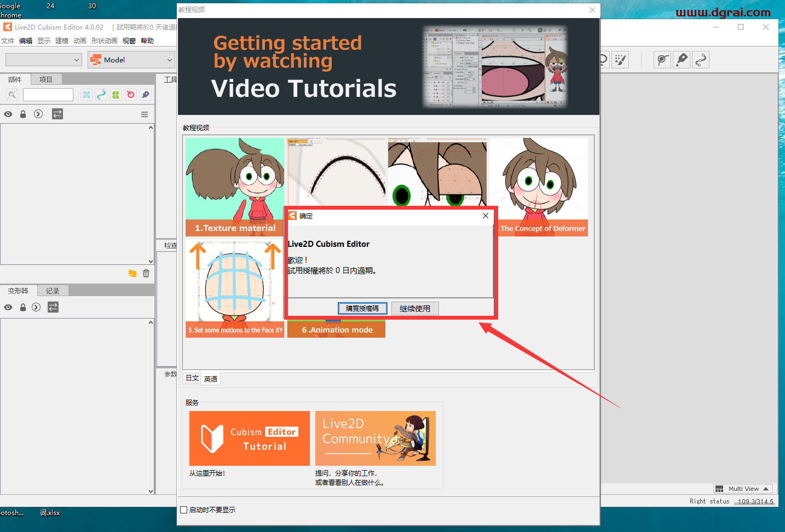Switch to the 项目 tab
The height and width of the screenshot is (532, 785).
point(46,79)
